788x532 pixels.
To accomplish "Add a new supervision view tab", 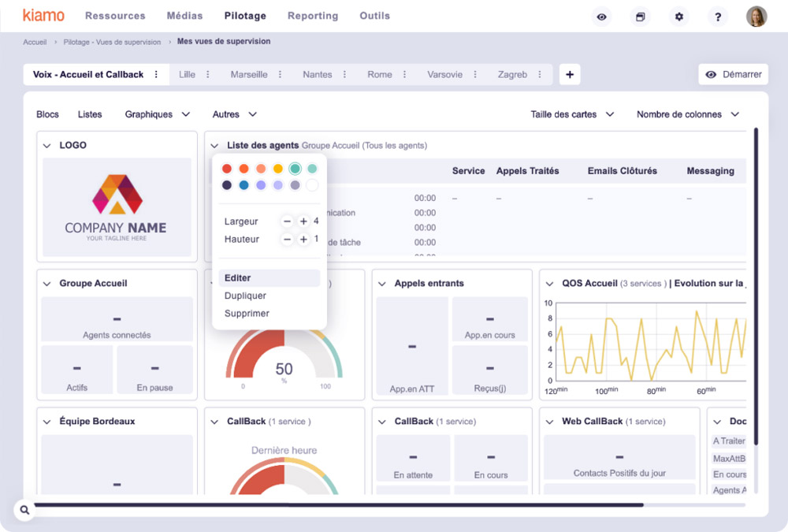I will coord(570,75).
